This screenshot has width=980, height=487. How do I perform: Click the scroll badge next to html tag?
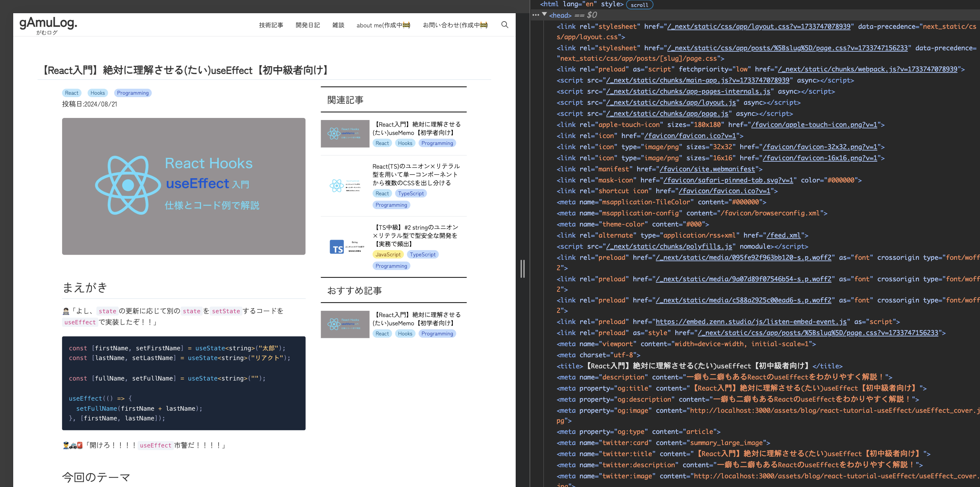click(639, 5)
